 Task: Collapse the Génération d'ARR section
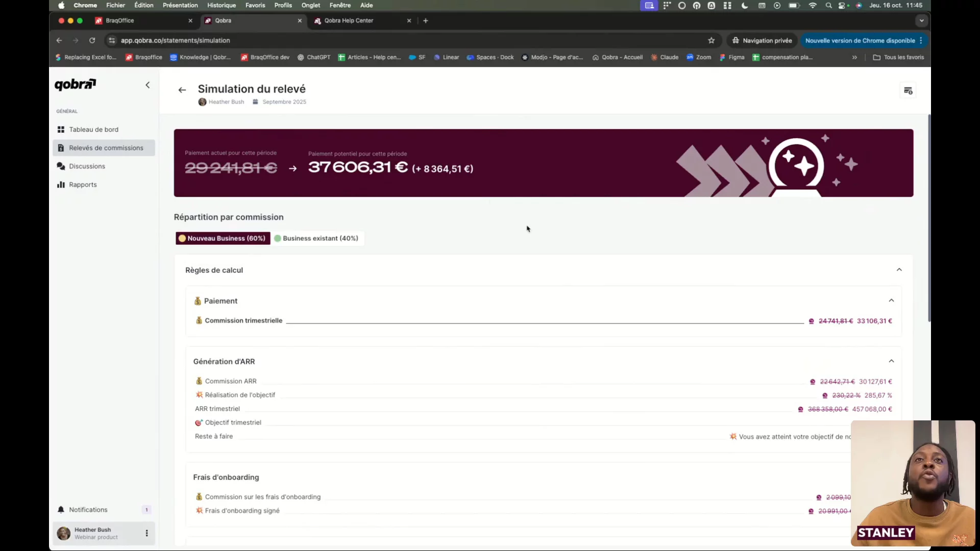891,361
